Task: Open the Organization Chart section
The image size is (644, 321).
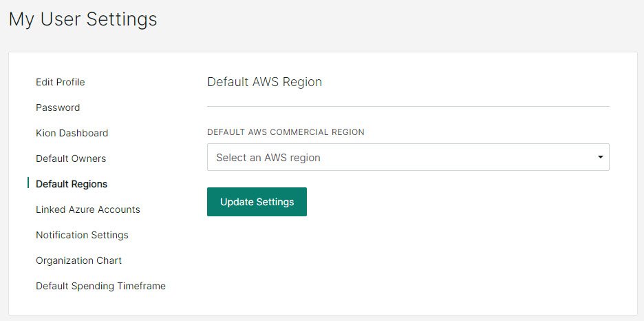Action: pyautogui.click(x=79, y=260)
